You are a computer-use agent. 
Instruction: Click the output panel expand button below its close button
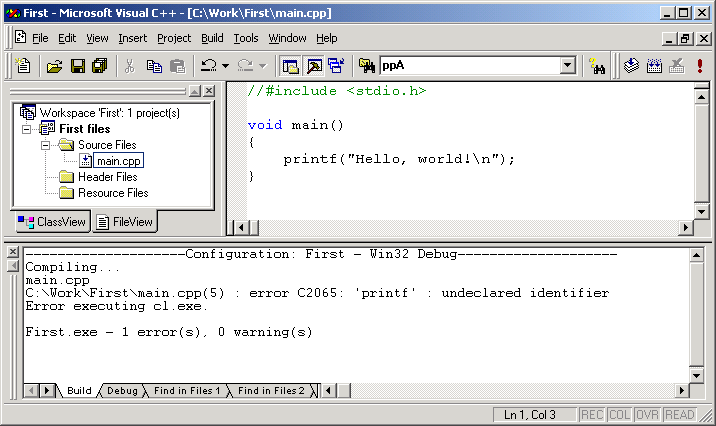pos(13,266)
